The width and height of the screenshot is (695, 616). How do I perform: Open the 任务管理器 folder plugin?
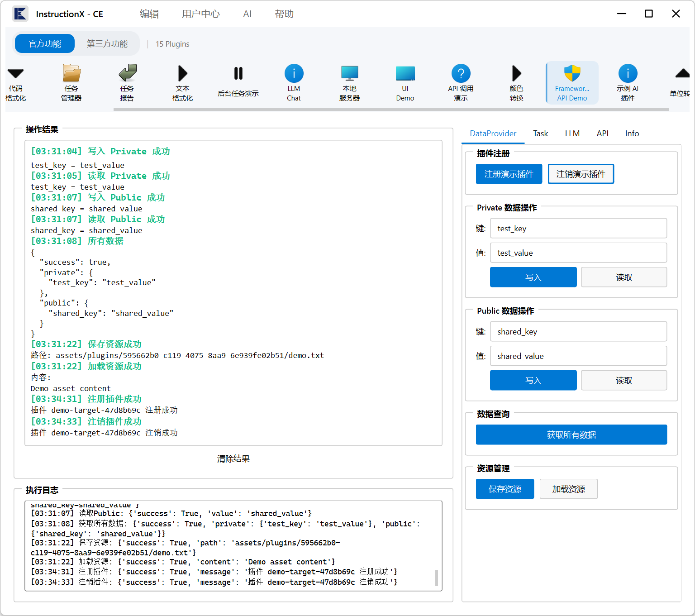point(71,83)
